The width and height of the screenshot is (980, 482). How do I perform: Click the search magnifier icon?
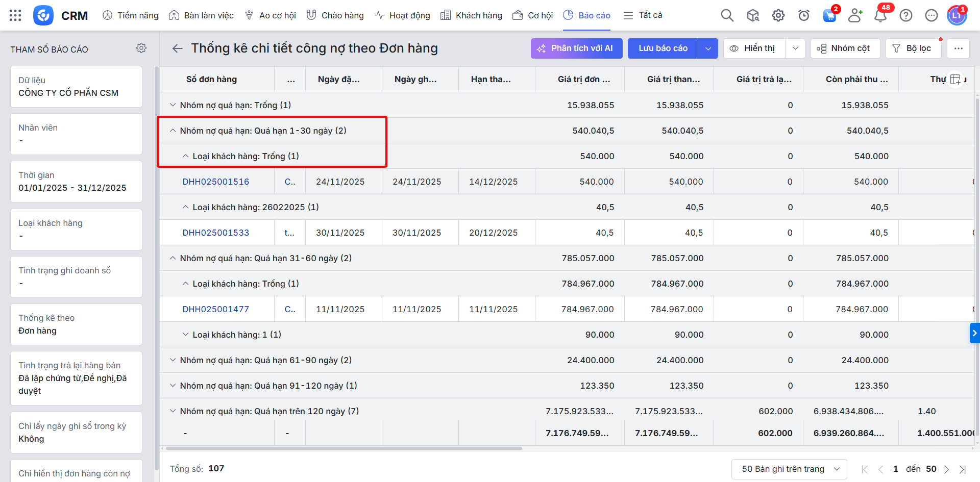727,15
